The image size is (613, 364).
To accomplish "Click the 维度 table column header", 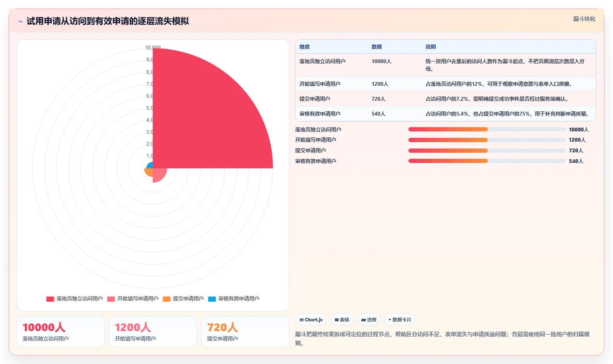I will click(305, 47).
